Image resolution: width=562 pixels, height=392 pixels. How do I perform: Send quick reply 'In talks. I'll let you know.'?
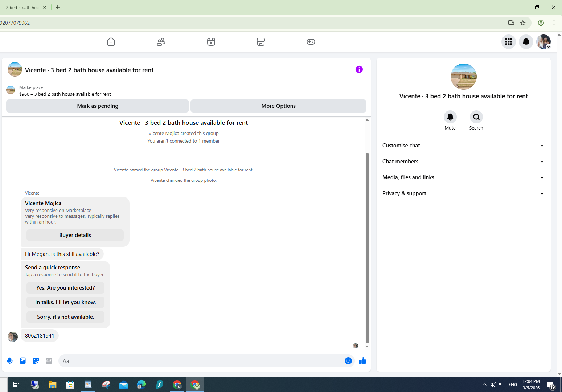(65, 302)
